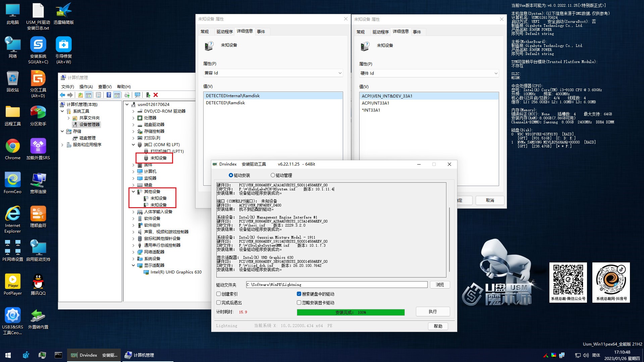
Task: Click the blue question-mark help toolbar icon
Action: point(109,95)
